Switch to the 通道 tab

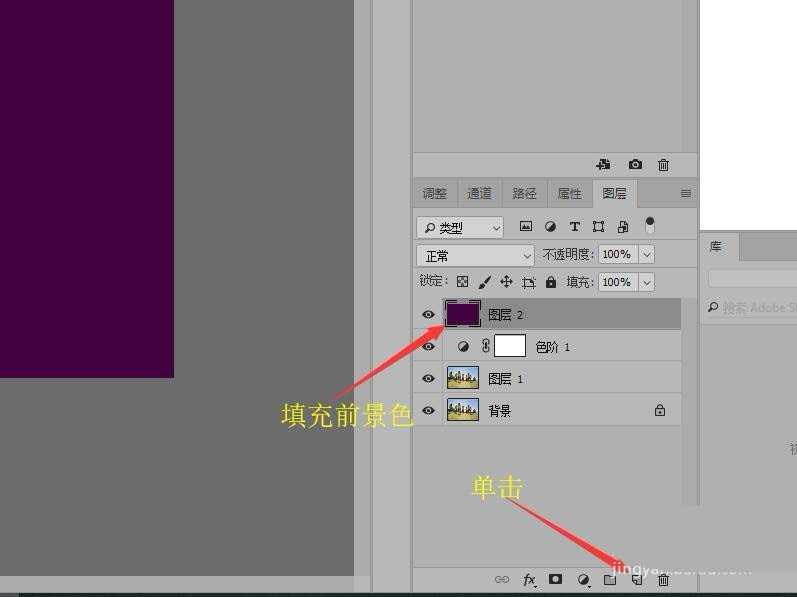pos(479,194)
